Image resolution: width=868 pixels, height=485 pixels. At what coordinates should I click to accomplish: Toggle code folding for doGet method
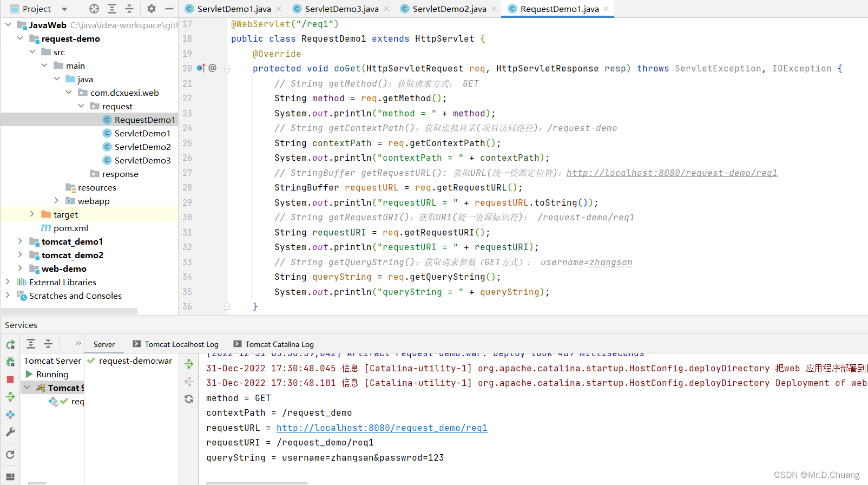click(x=227, y=69)
